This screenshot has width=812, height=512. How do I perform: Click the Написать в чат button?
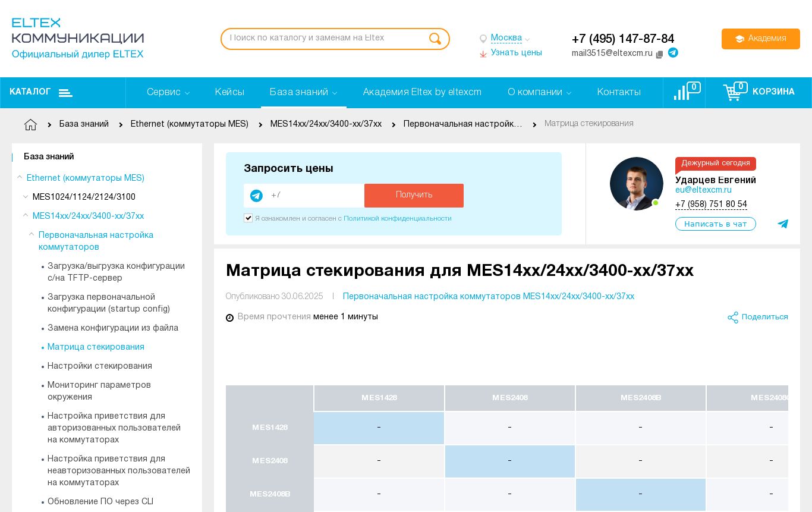(716, 224)
